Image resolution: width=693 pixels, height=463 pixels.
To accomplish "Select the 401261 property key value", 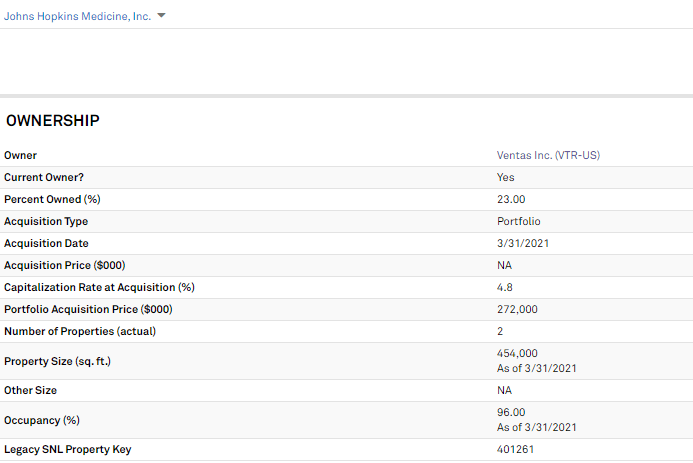I will click(x=515, y=449).
